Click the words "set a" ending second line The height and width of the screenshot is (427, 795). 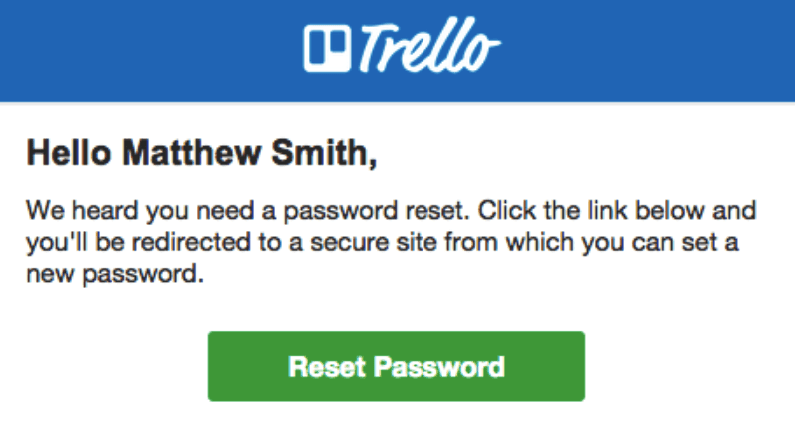[x=710, y=242]
